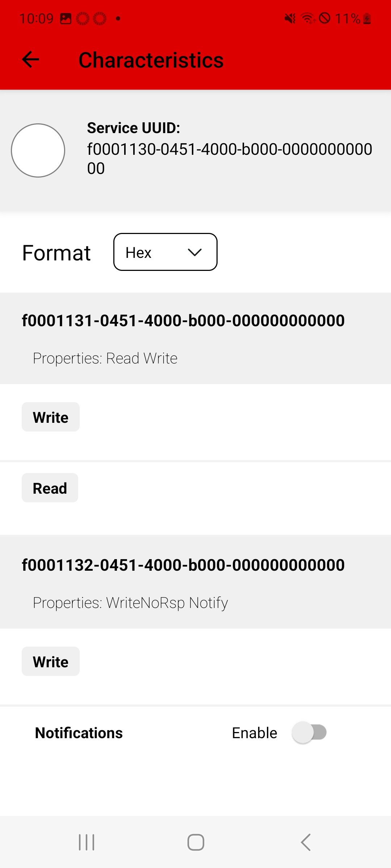Enable the Notifications toggle switch
This screenshot has height=868, width=391.
(310, 732)
